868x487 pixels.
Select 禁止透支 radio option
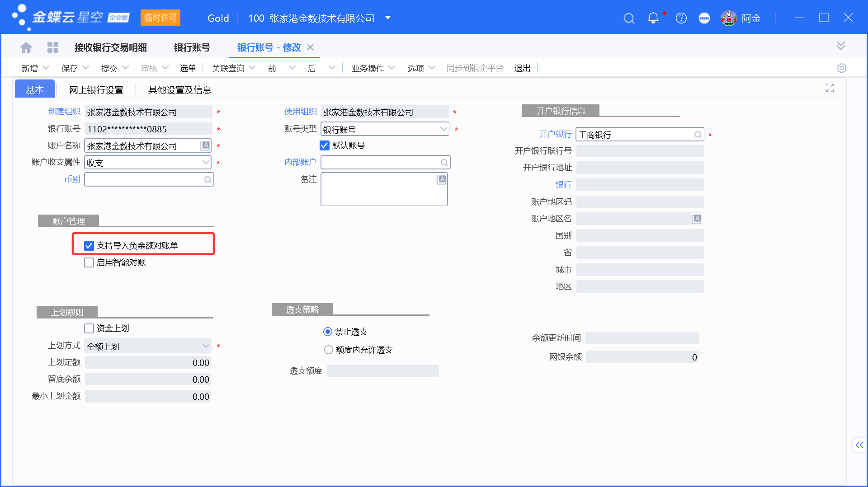point(328,332)
